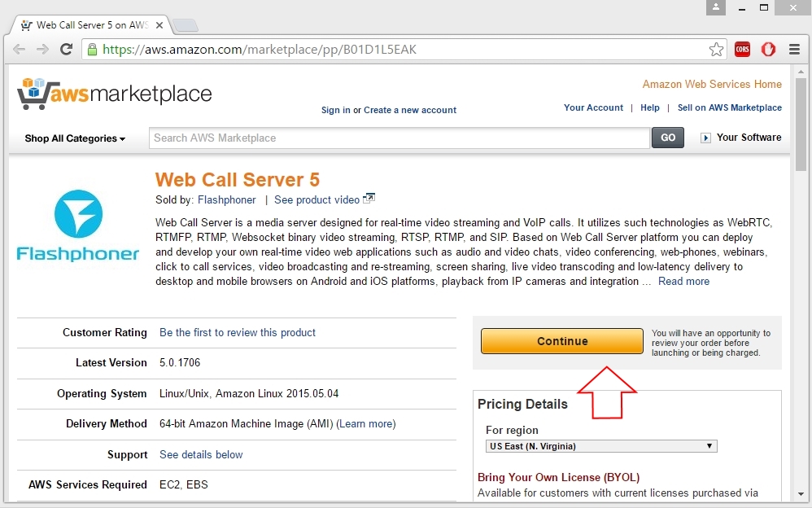Click the Adblock Plus extension icon
The image size is (812, 508).
click(768, 49)
